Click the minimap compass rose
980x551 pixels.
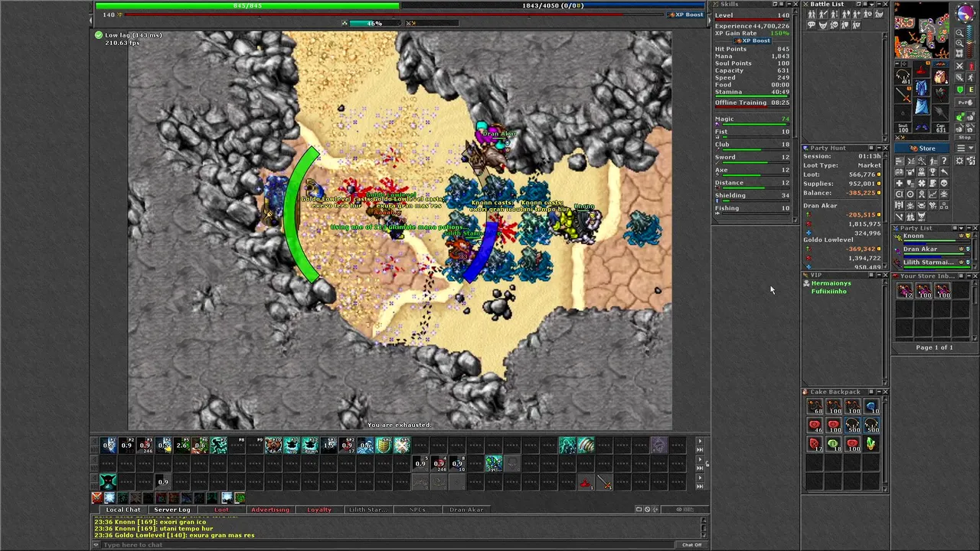pos(965,11)
